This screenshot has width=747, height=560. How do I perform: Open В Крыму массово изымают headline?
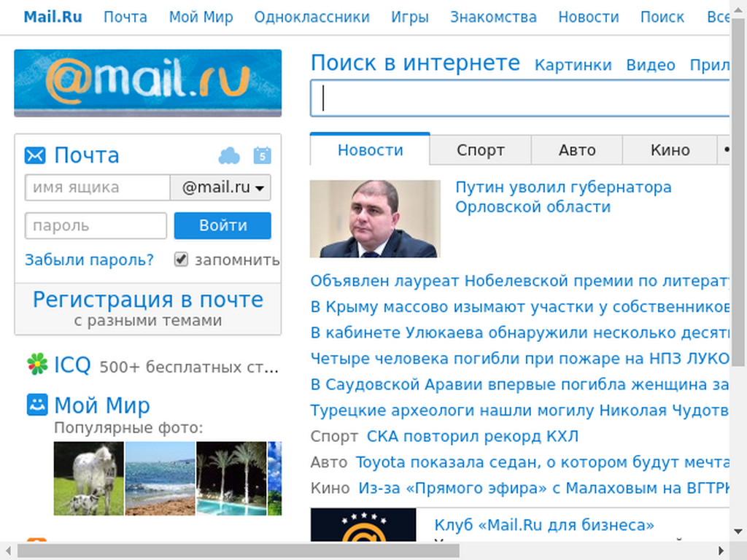tap(519, 307)
